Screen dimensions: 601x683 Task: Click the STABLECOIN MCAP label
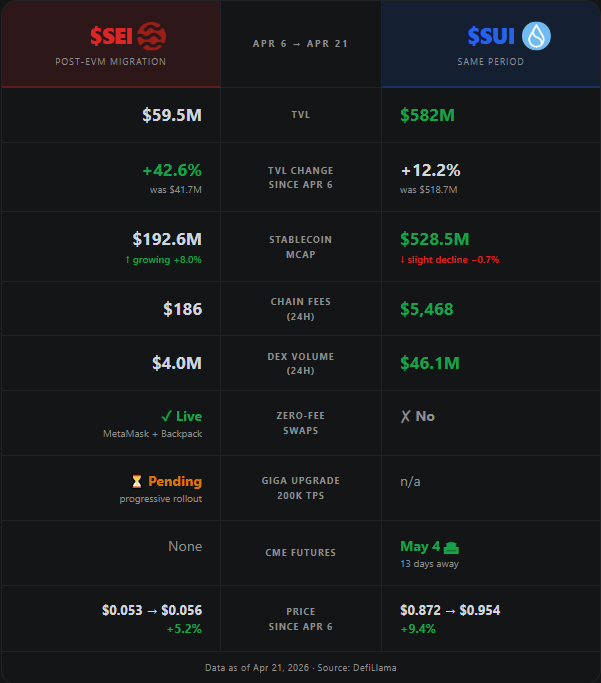point(300,247)
